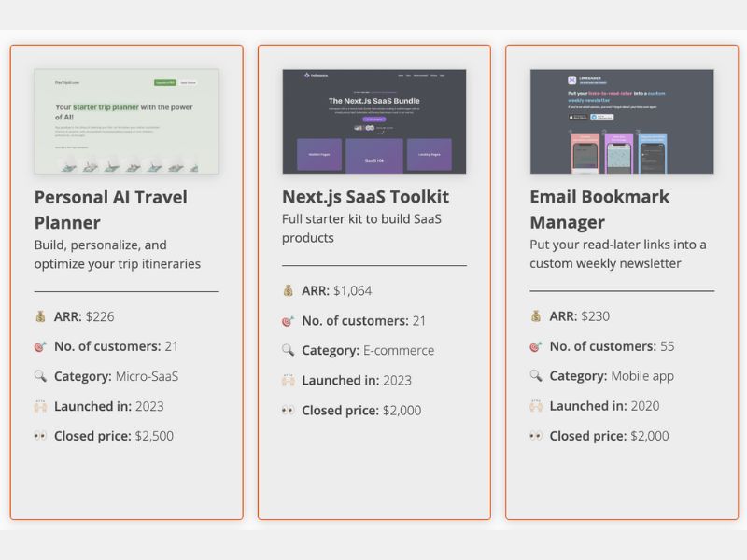Open the Personal AI Travel Planner listing

109,209
